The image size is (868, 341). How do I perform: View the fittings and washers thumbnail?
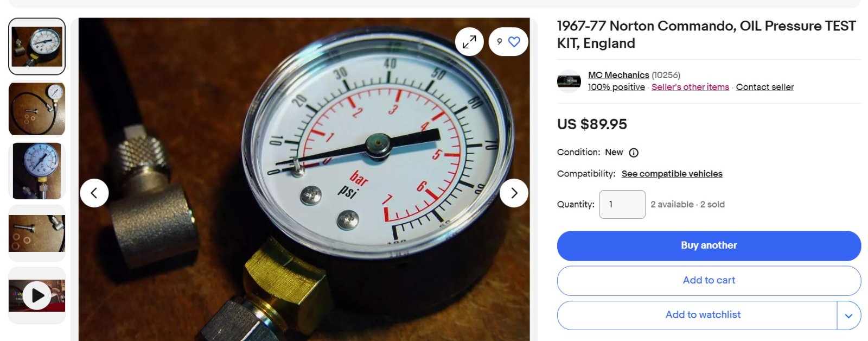pyautogui.click(x=37, y=233)
